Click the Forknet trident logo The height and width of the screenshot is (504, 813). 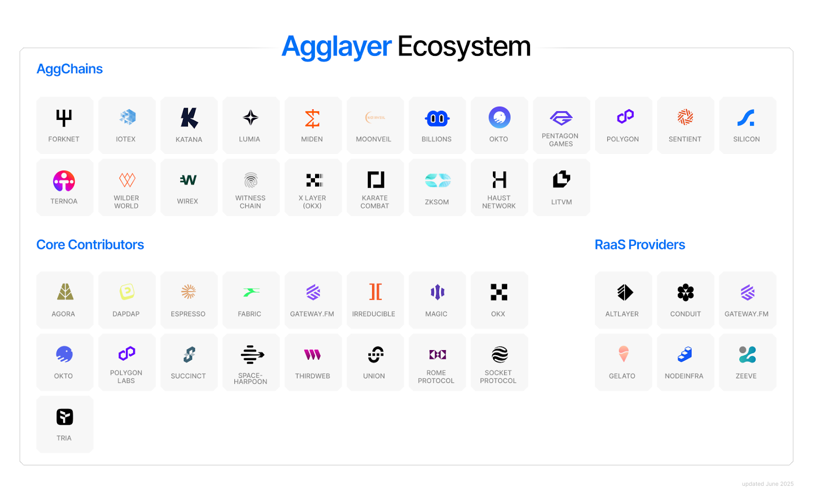pos(64,118)
